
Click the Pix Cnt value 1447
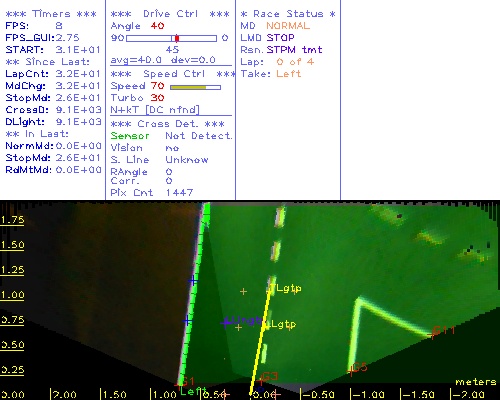179,193
